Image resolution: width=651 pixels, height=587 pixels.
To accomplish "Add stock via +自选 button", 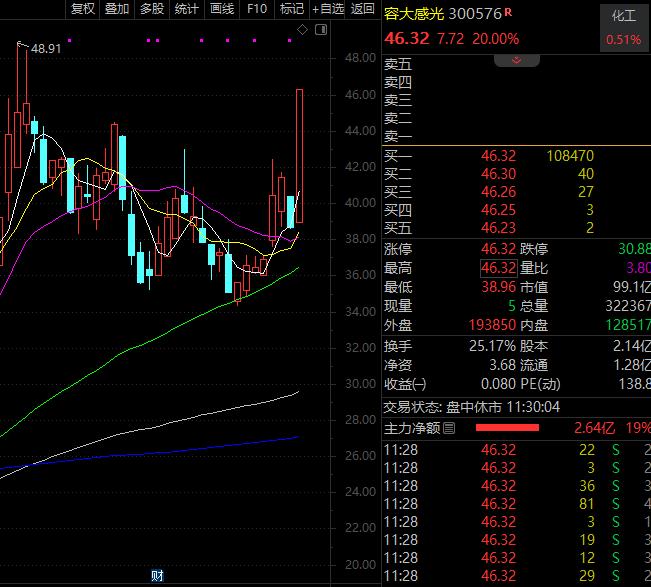I will coord(328,9).
